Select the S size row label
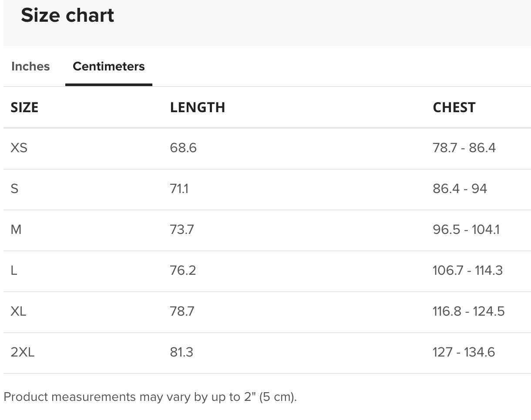 click(x=14, y=189)
